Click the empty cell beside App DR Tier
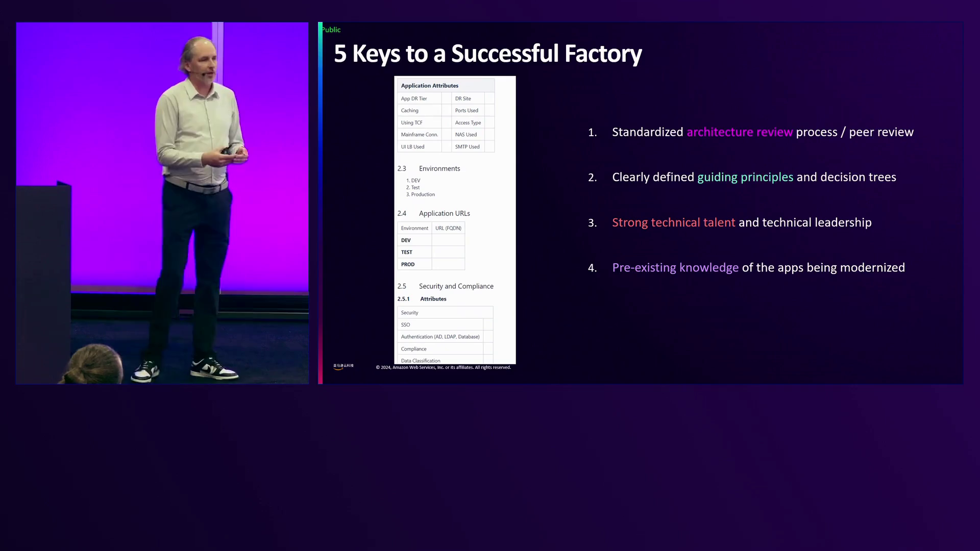This screenshot has width=980, height=551. pyautogui.click(x=446, y=98)
